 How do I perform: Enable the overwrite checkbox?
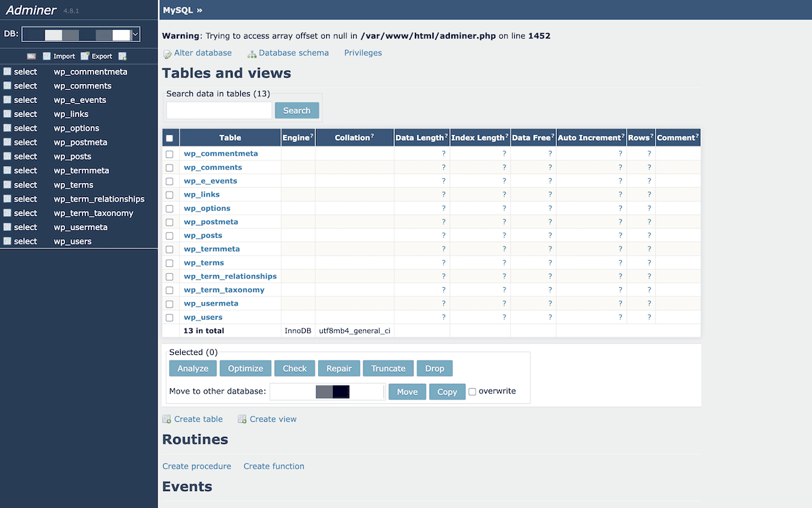[472, 391]
